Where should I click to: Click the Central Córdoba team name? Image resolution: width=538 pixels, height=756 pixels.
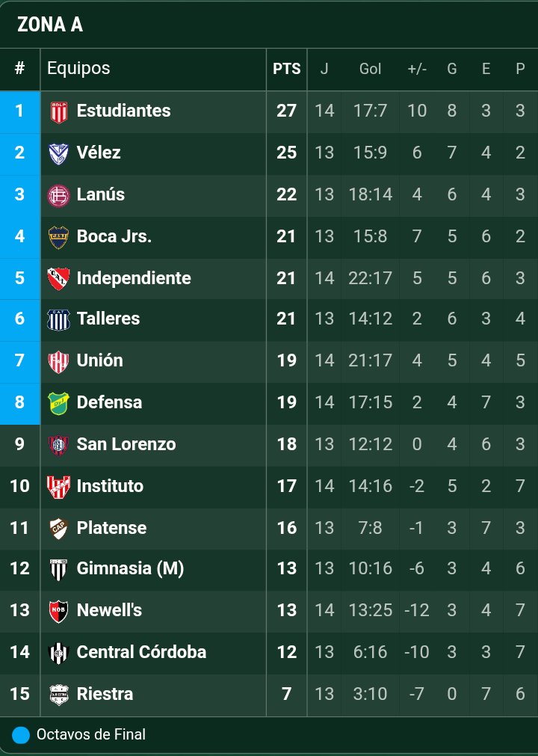[141, 652]
